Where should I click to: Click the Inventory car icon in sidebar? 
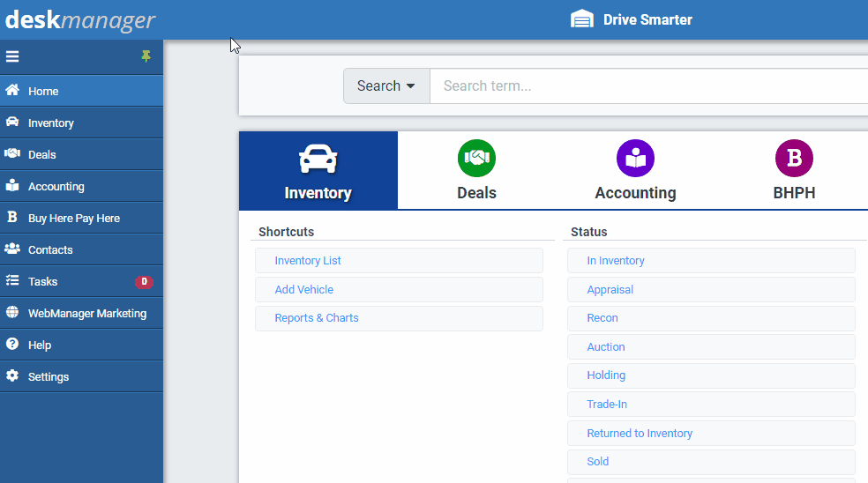point(12,123)
